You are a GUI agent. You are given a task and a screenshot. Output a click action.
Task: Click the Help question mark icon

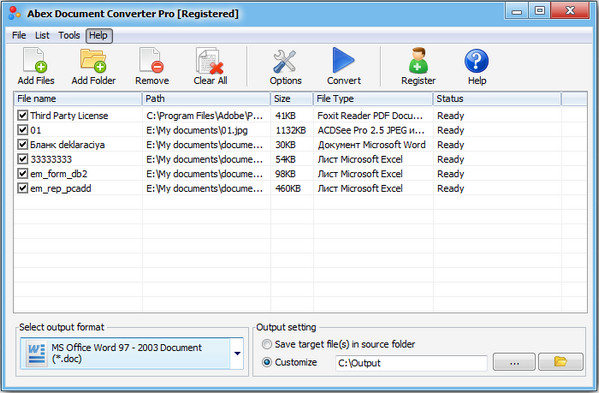coord(476,61)
